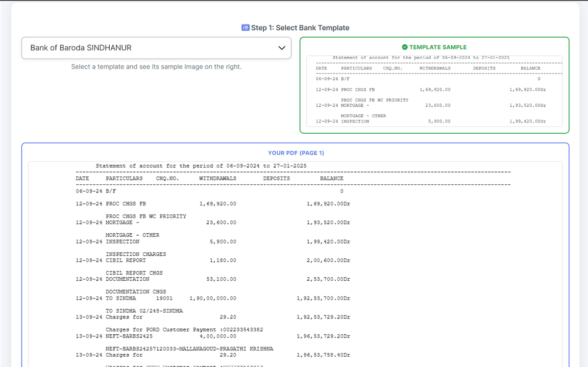Click balance 1,99,420.00Dr in the template sample
This screenshot has width=588, height=367.
click(528, 121)
